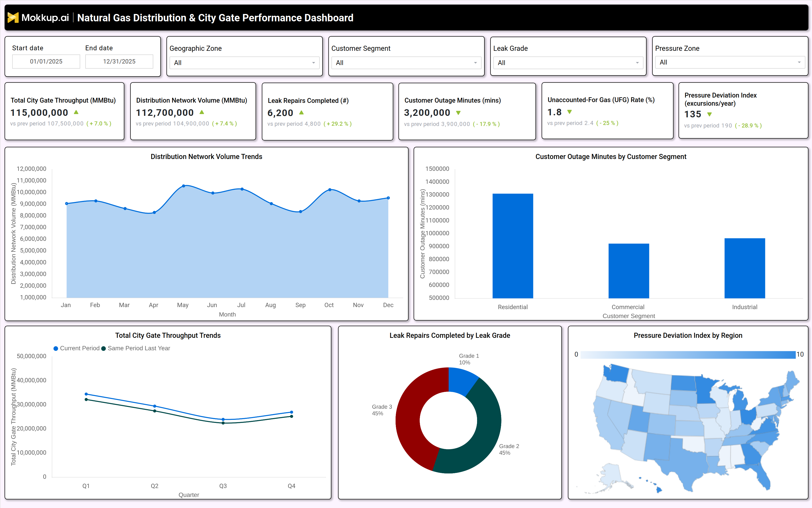
Task: Click the Pressure Deviation Index KPI title
Action: 720,100
